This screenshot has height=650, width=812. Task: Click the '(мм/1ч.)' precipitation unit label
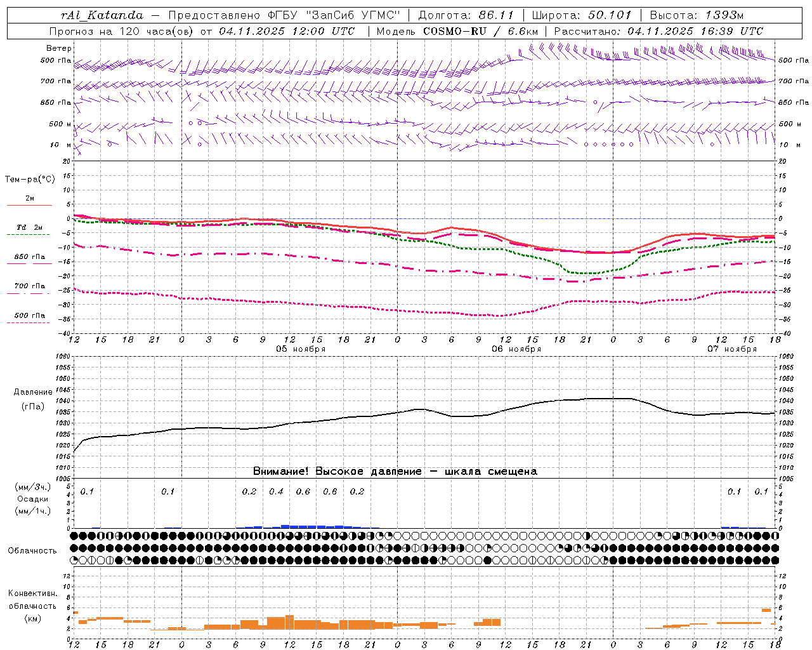tap(33, 511)
